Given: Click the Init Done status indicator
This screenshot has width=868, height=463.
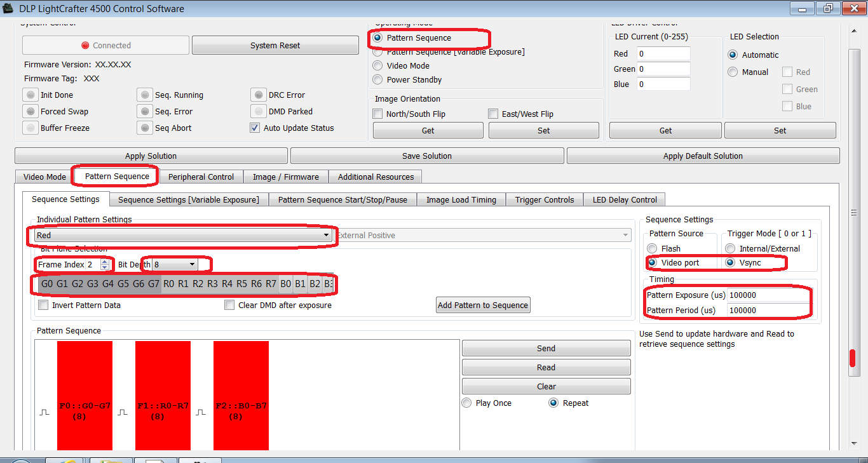Looking at the screenshot, I should tap(31, 95).
